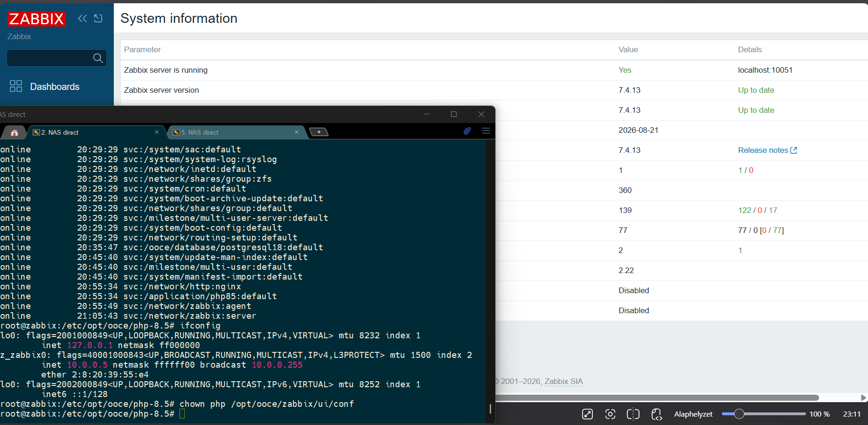868x425 pixels.
Task: Click the zoom slider handle in bottom bar
Action: [x=739, y=414]
